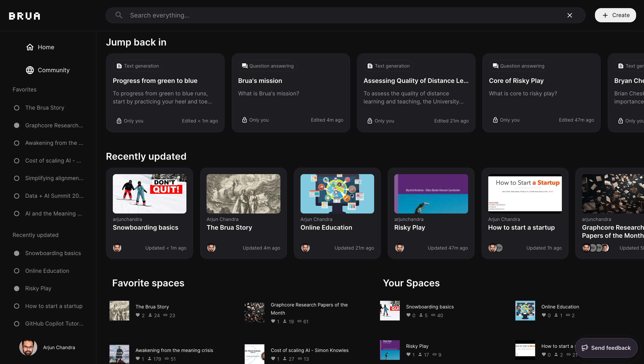Open How to Start a Startup thumbnail
Viewport: 644px width, 364px height.
pyautogui.click(x=525, y=194)
